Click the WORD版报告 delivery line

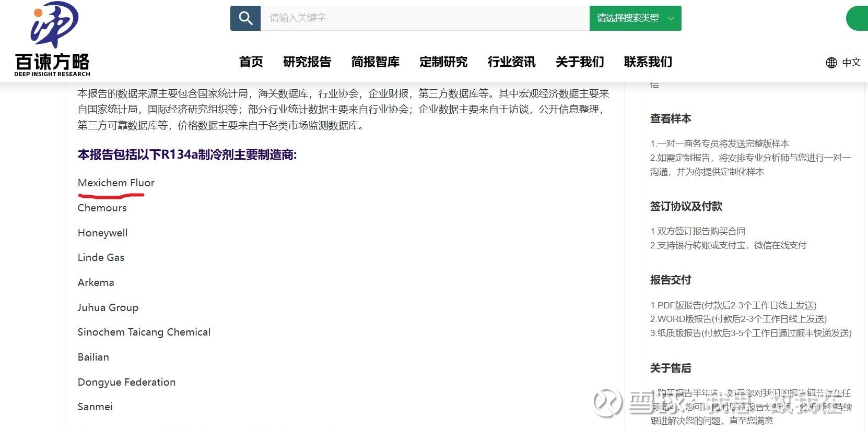tap(738, 319)
